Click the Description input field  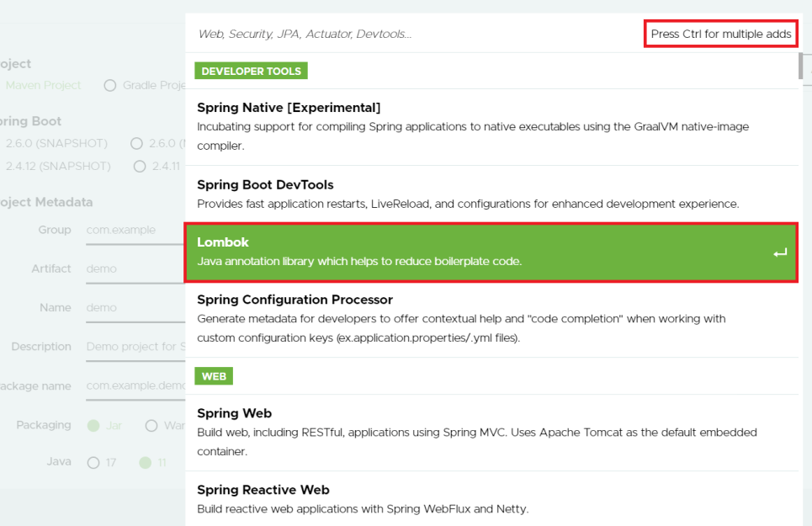pyautogui.click(x=135, y=347)
